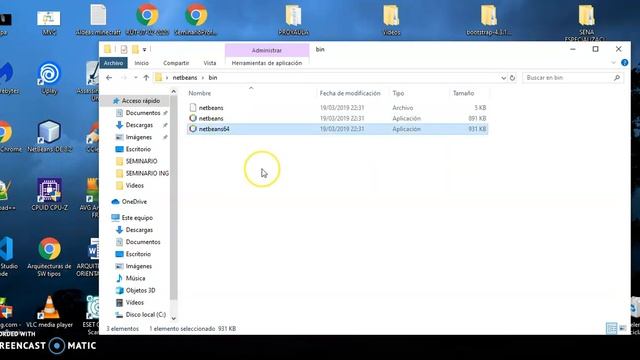The height and width of the screenshot is (360, 640).
Task: Switch to large icons view layout
Action: 622,328
